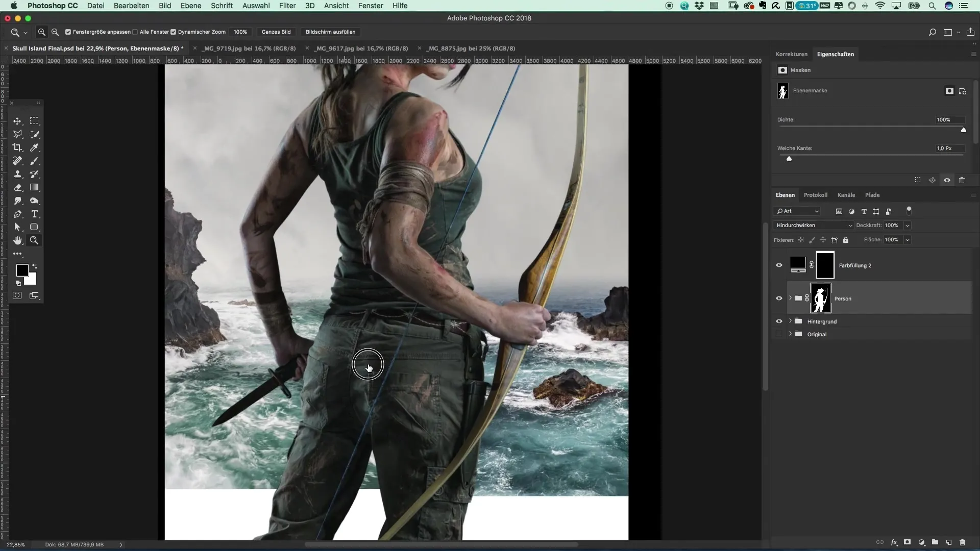Show the Original group layer
This screenshot has width=980, height=551.
[x=779, y=334]
